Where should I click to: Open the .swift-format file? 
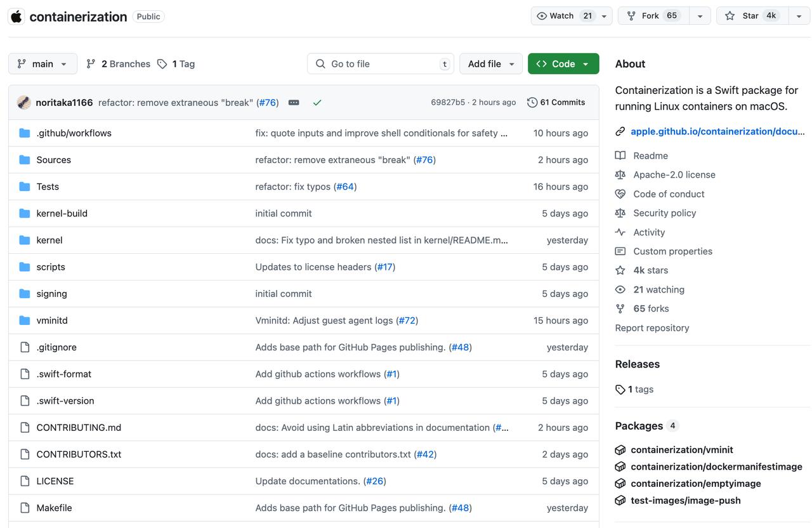64,374
